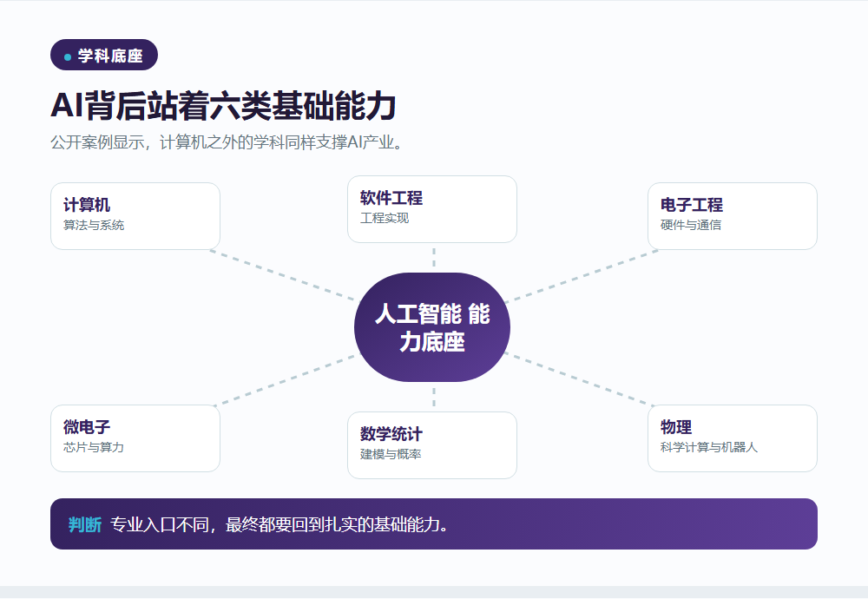Click the 判断 label in bottom banner
The image size is (868, 599).
pos(85,524)
